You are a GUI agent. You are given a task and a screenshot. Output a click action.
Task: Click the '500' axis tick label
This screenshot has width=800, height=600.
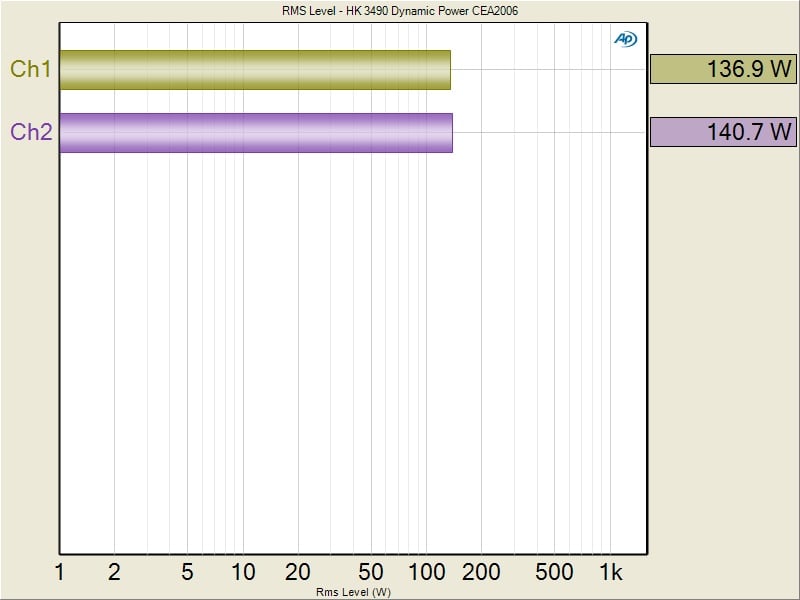click(555, 572)
